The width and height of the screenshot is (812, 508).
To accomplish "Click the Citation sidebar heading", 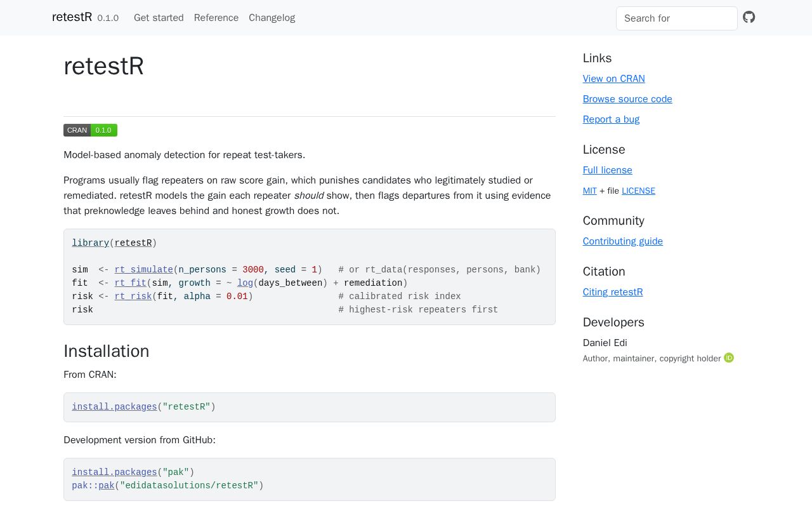I will [x=604, y=272].
